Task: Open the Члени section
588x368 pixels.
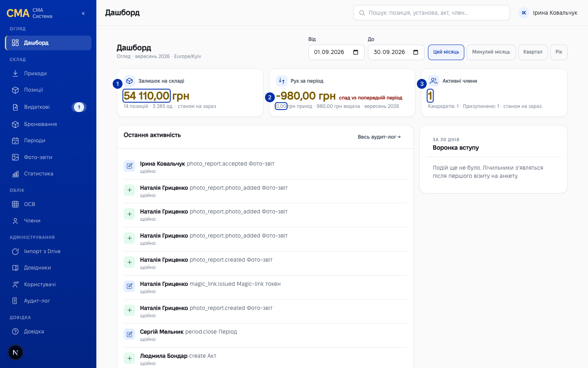Action: click(x=48, y=221)
